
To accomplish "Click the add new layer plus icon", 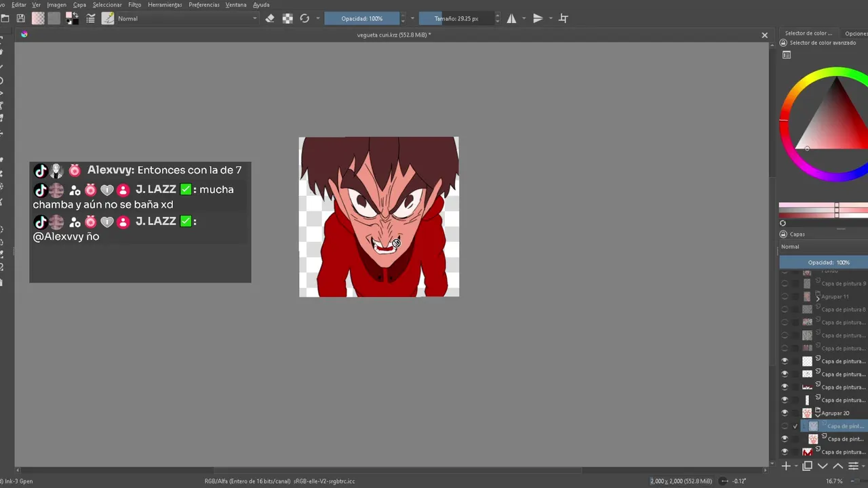I will pos(786,466).
